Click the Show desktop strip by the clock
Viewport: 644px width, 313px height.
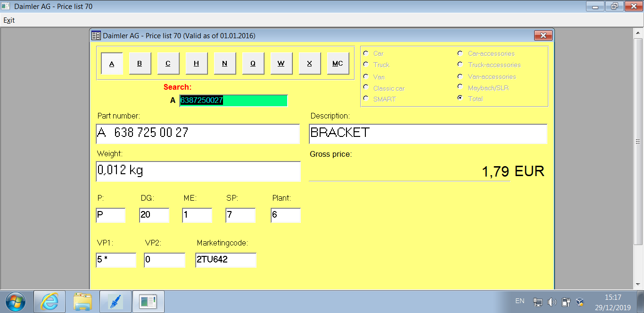pos(641,301)
